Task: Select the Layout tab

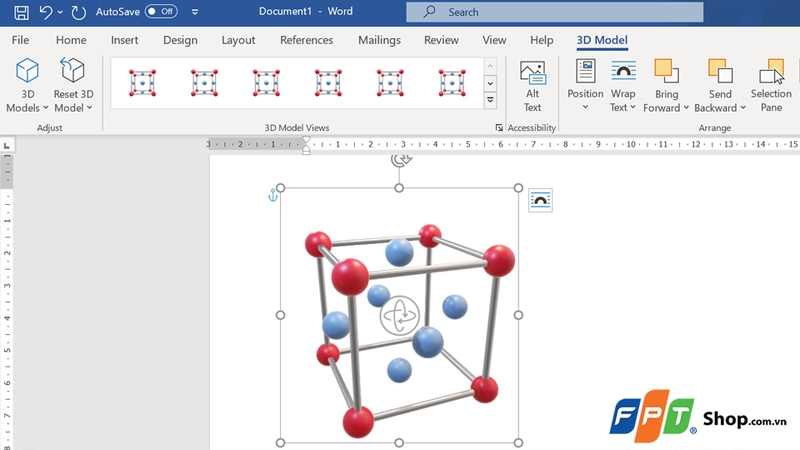Action: point(238,40)
